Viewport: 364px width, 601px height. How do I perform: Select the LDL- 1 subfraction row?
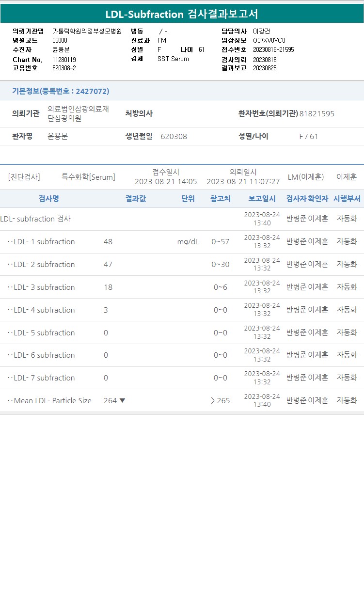[44, 242]
